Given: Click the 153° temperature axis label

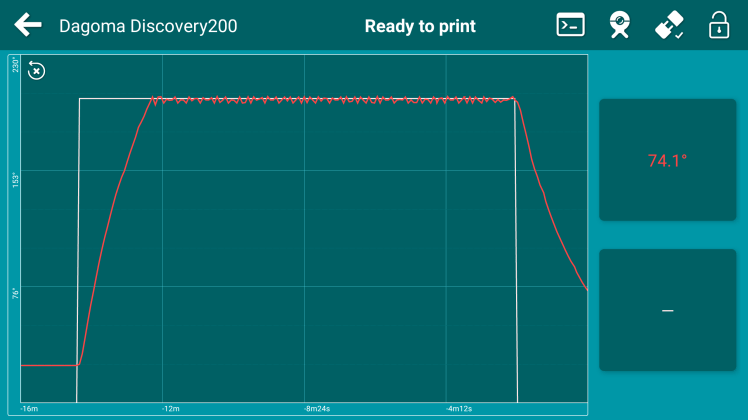Looking at the screenshot, I should coord(14,180).
